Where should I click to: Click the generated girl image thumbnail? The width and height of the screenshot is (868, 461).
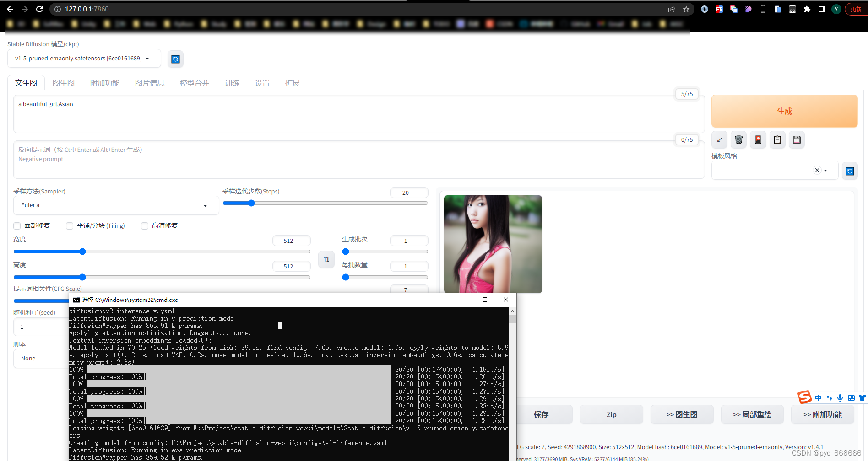pos(493,244)
